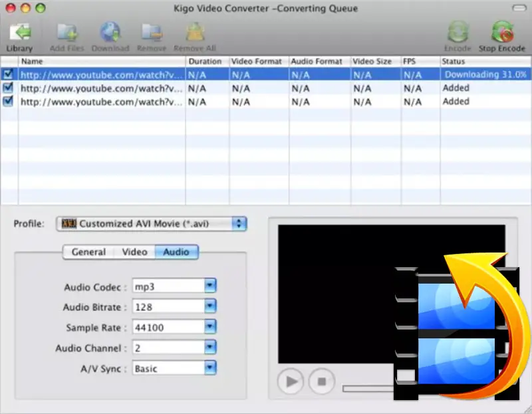The height and width of the screenshot is (414, 532).
Task: Expand the Sample Rate 44100 dropdown
Action: [210, 327]
